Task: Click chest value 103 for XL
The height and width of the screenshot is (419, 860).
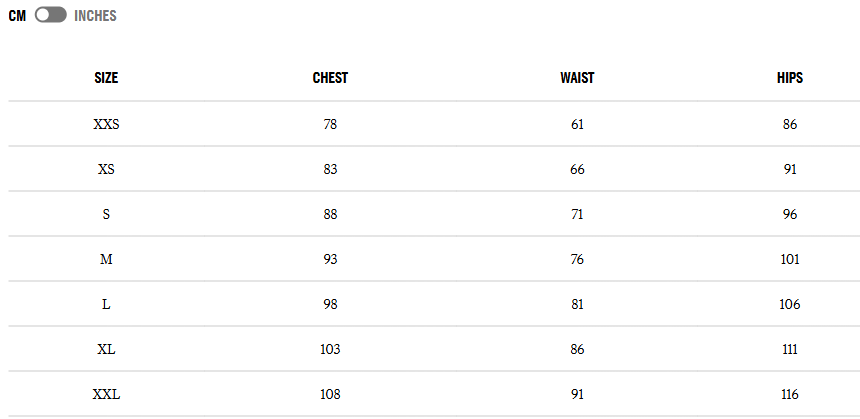Action: [x=330, y=350]
